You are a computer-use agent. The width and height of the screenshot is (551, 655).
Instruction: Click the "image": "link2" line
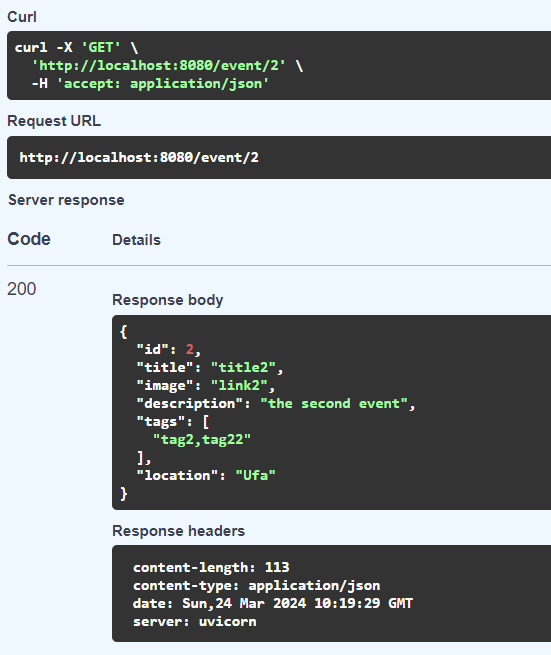point(206,385)
